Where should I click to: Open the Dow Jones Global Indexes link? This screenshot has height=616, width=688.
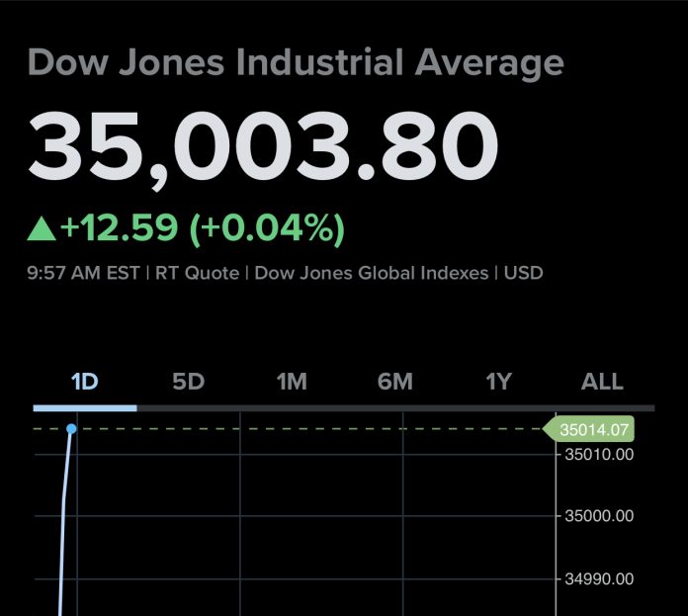pos(371,273)
